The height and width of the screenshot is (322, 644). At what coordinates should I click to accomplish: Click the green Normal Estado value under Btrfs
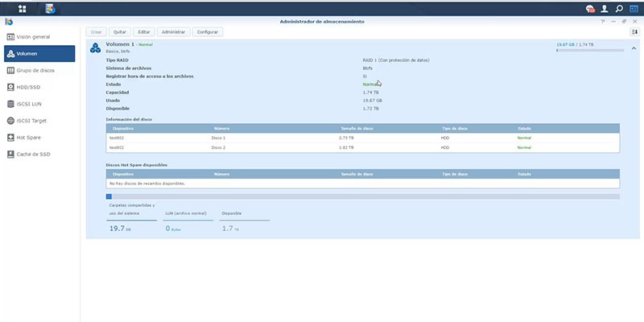tap(369, 85)
